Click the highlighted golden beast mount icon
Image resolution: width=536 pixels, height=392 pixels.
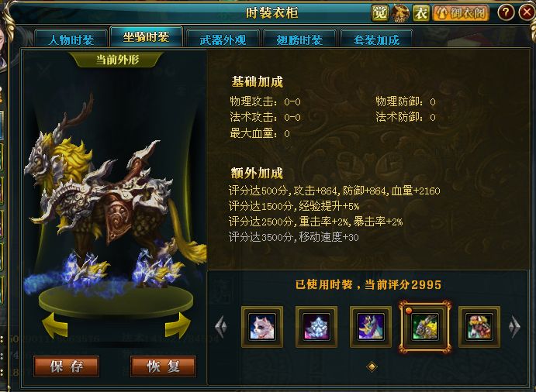(425, 326)
